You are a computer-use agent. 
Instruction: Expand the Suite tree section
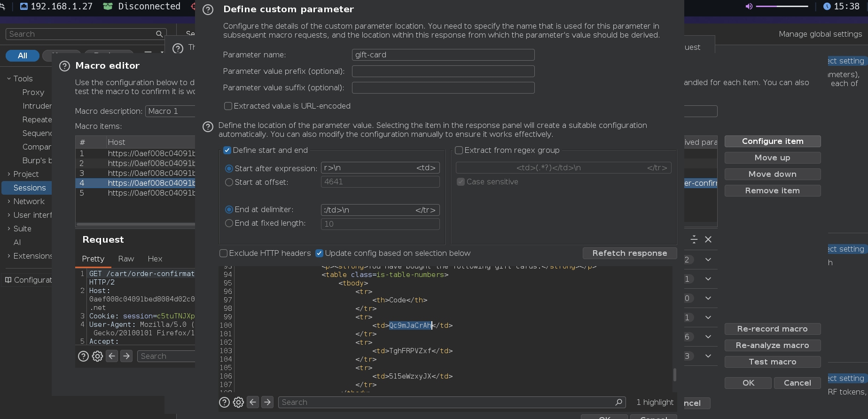[9, 229]
